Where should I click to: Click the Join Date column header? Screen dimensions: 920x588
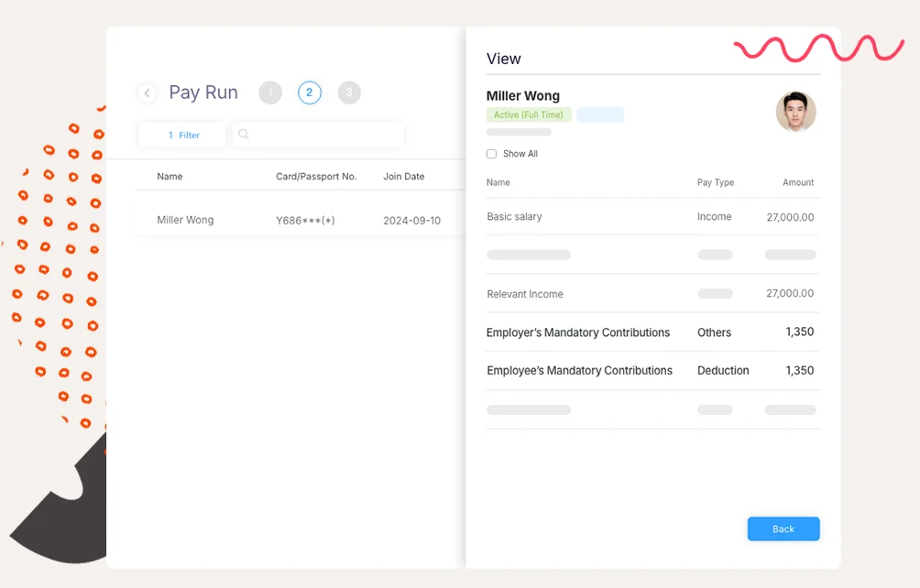coord(403,176)
